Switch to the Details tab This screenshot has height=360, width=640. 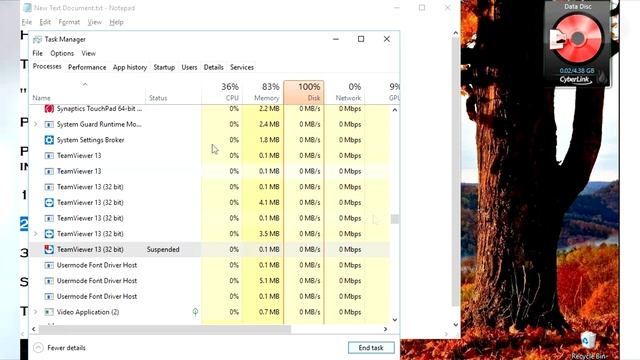pos(213,67)
